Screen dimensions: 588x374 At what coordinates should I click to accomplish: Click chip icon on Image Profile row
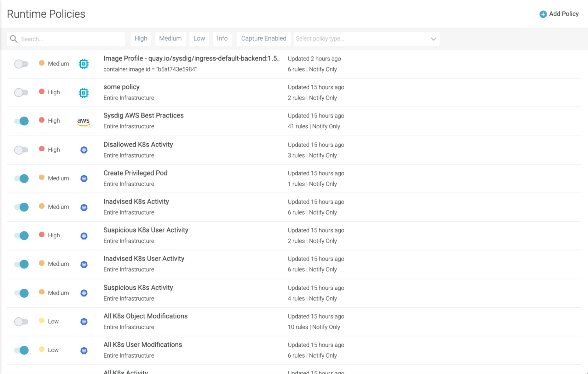pos(83,64)
